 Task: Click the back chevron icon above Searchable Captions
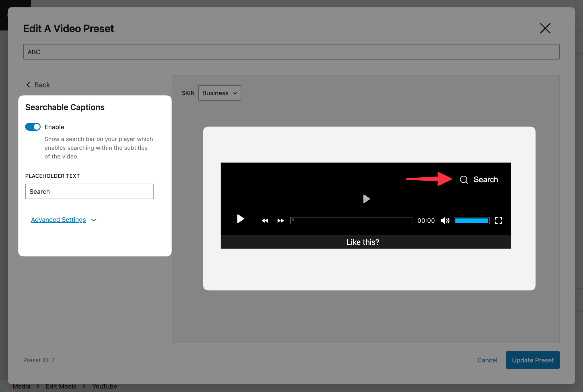(28, 85)
